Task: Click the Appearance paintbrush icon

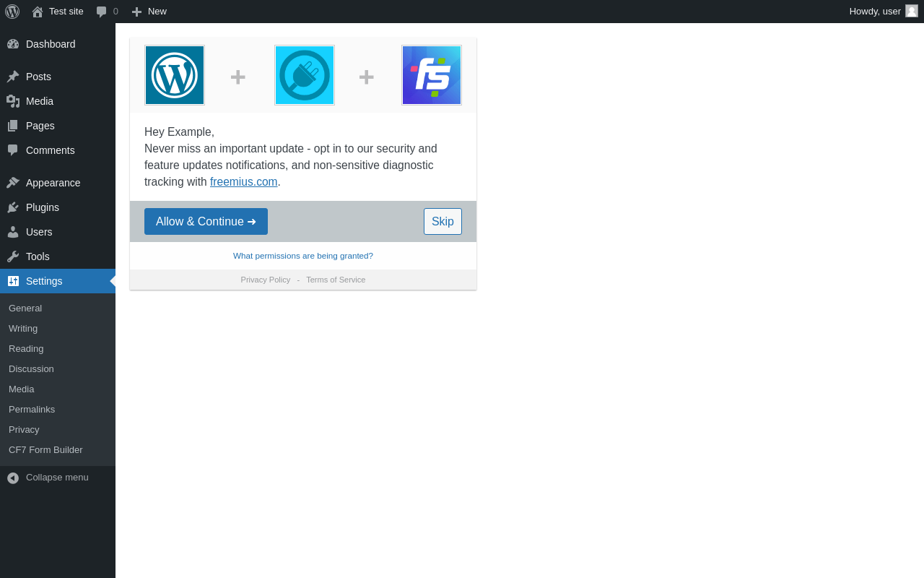Action: point(13,183)
